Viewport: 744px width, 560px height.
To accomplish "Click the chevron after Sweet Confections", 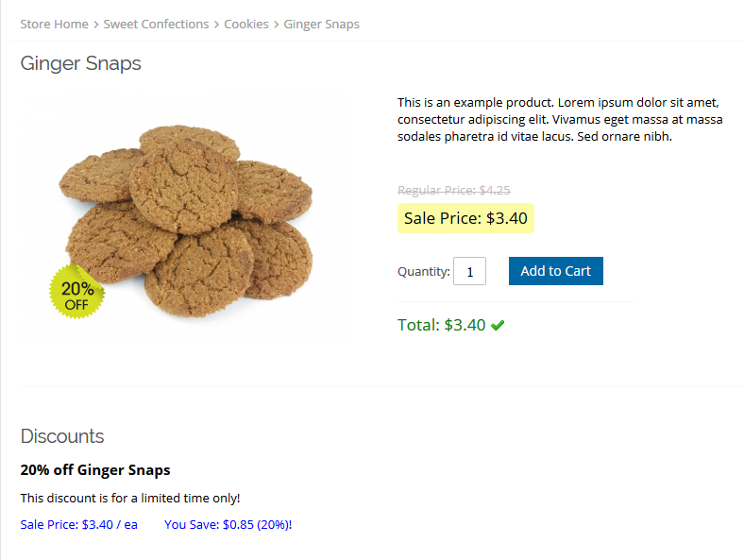I will (x=216, y=25).
